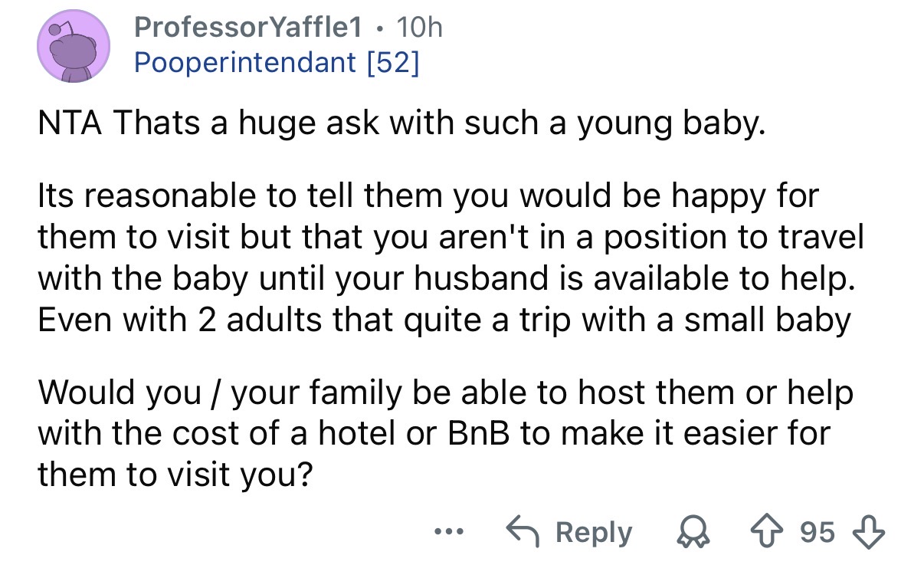Click the word 'NTA' at comment start

[72, 123]
